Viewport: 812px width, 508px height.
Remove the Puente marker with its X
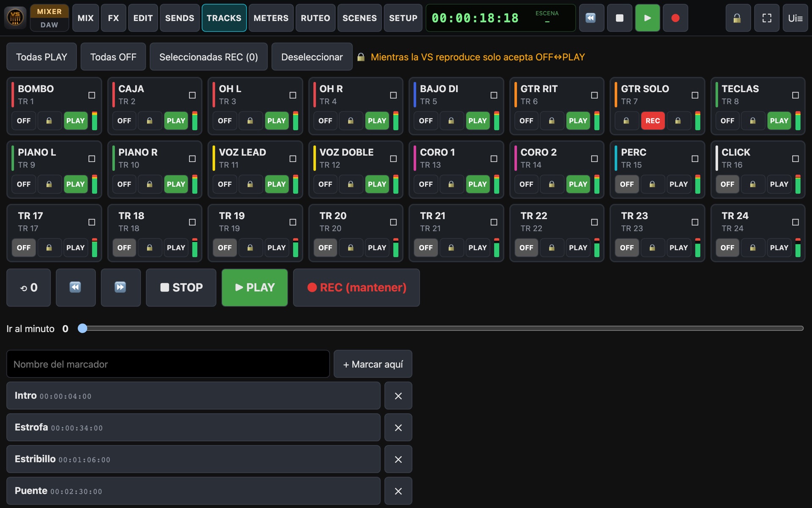coord(398,491)
